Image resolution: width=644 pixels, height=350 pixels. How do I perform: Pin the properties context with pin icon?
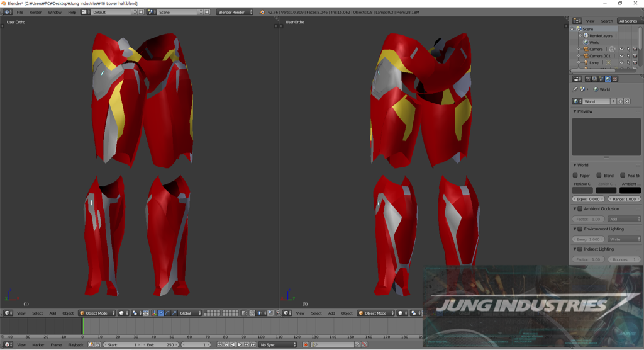pyautogui.click(x=575, y=89)
